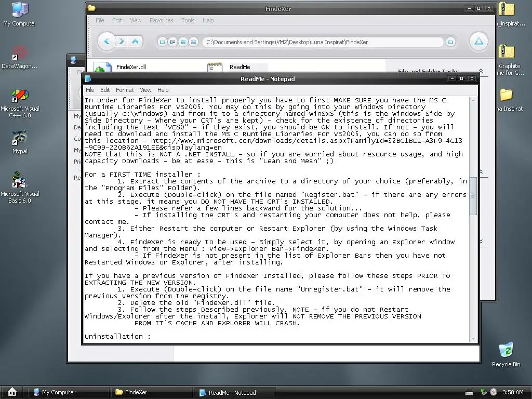Screen dimensions: 532x399
Task: Click the first view-mode toolbar icon in FindeXer
Action: (162, 42)
